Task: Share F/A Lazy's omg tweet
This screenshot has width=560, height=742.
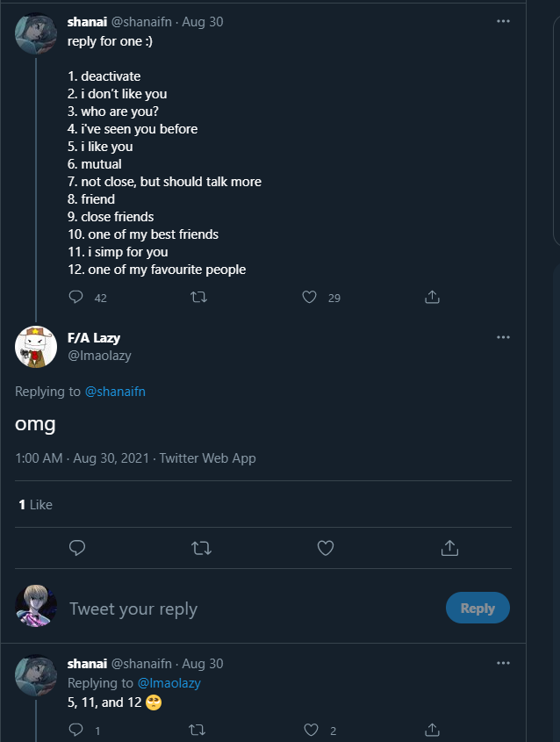Action: coord(449,548)
